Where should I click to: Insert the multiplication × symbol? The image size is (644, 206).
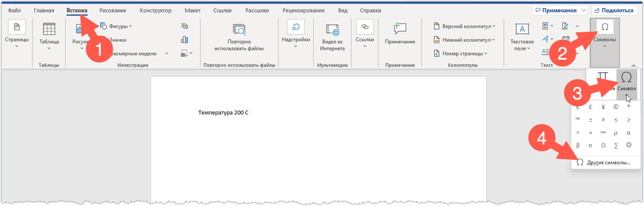pos(590,132)
